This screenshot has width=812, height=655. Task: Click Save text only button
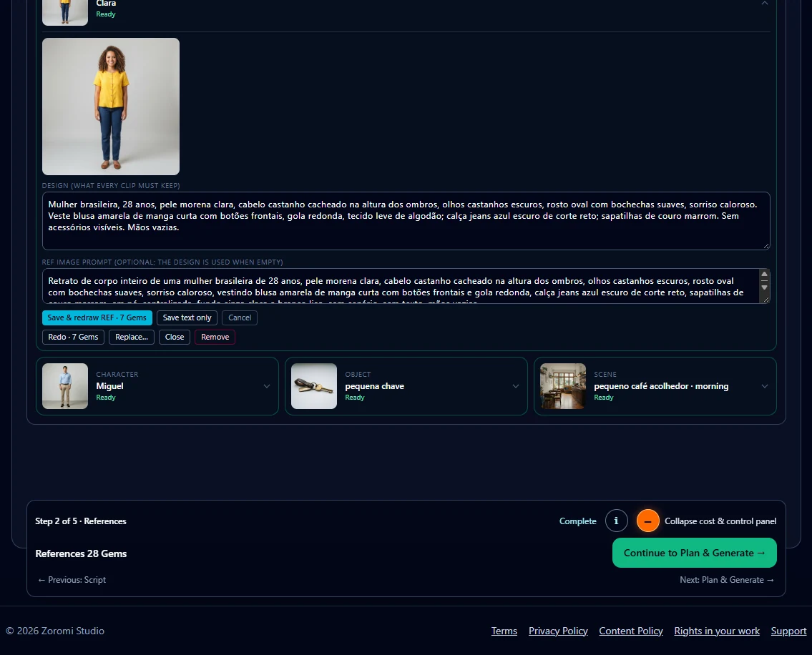click(187, 318)
